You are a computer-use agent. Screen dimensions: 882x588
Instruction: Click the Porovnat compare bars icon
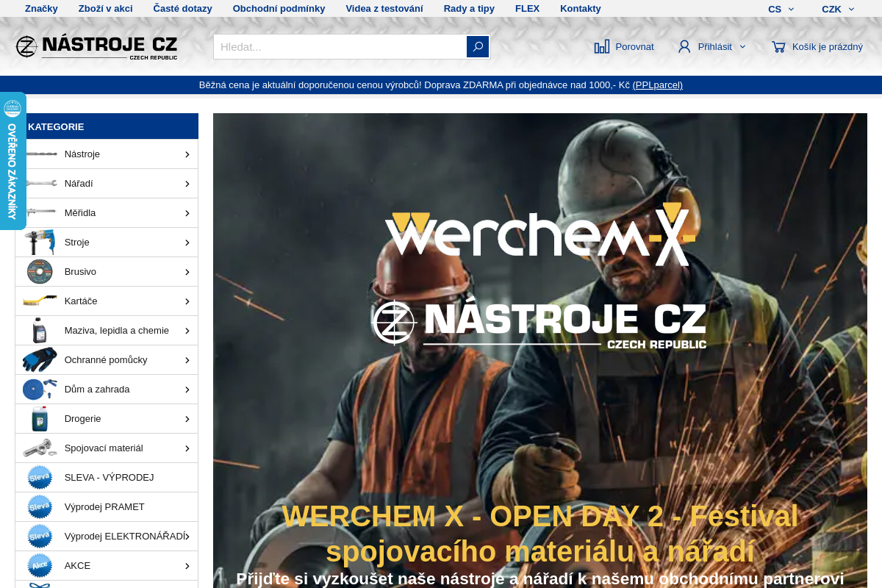click(x=602, y=46)
